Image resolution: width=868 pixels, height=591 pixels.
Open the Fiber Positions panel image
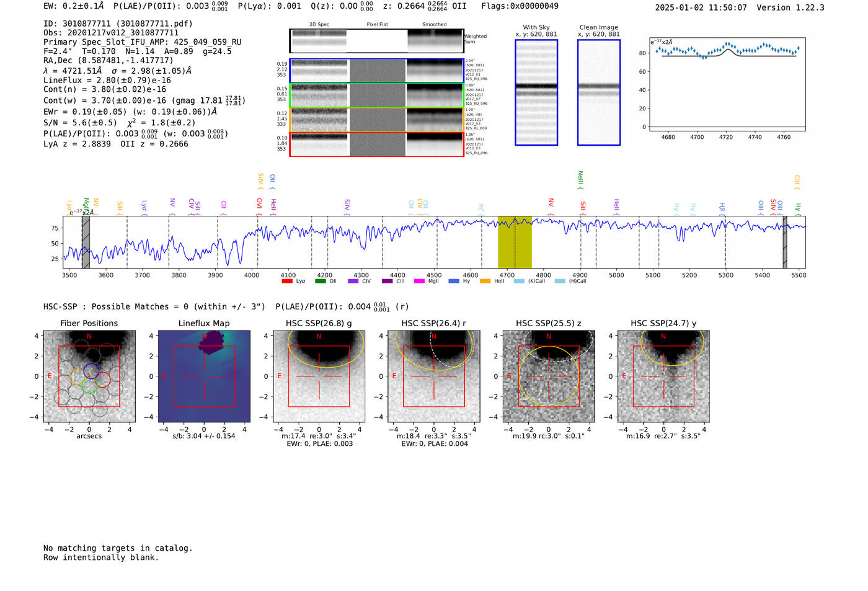pos(89,376)
